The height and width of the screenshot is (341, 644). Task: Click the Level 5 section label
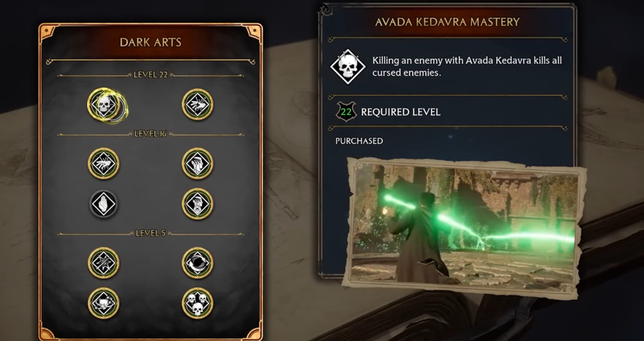[150, 233]
